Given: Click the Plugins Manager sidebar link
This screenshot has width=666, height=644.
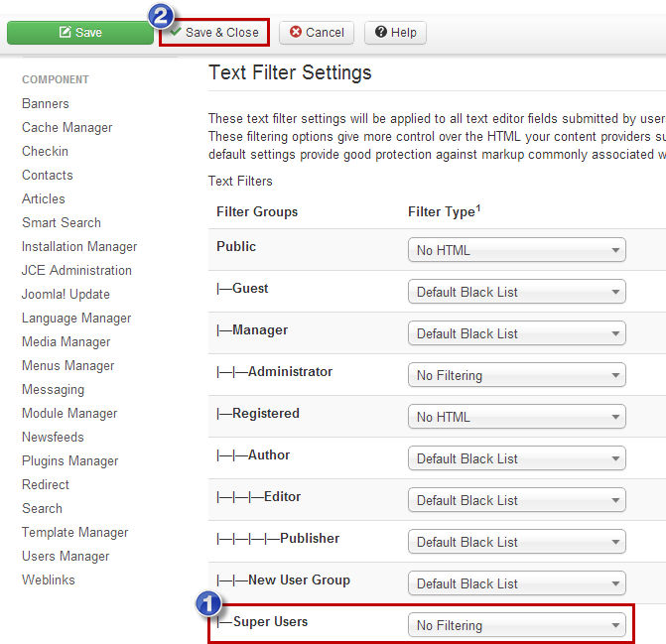Looking at the screenshot, I should 70,461.
